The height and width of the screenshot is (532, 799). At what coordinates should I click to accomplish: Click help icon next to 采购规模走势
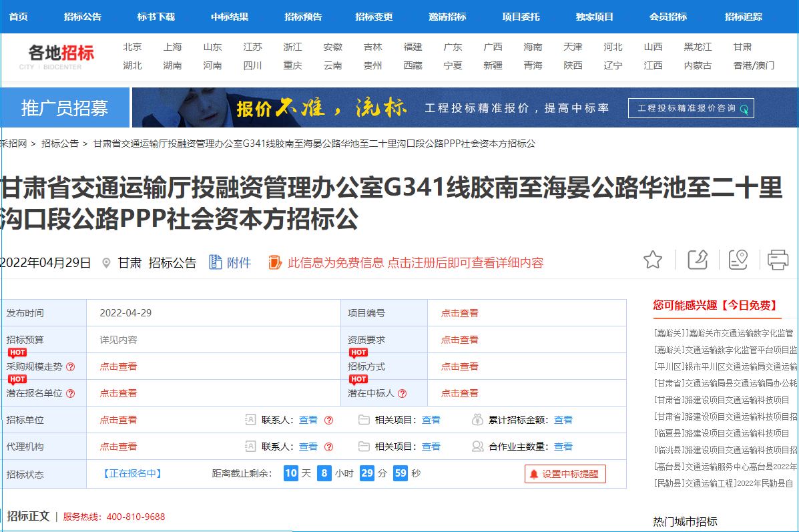70,366
